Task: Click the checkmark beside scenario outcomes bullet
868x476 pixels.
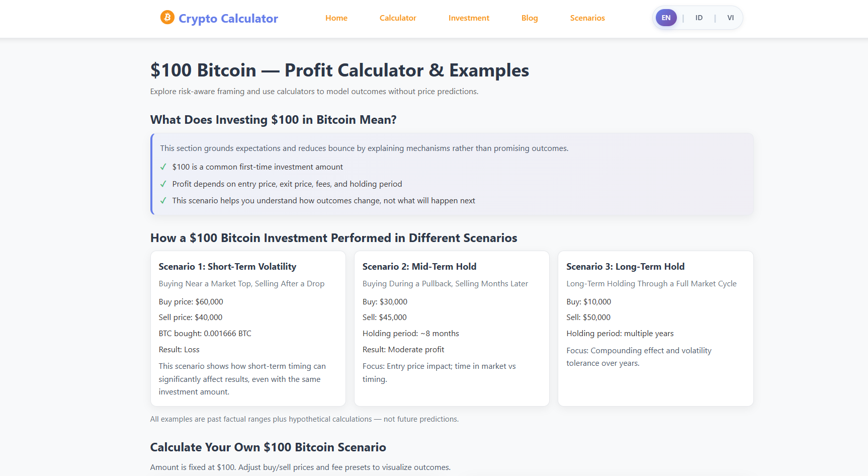Action: [x=163, y=200]
